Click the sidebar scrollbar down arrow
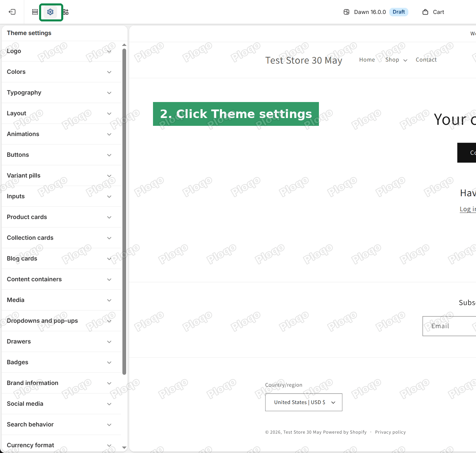 [x=124, y=448]
